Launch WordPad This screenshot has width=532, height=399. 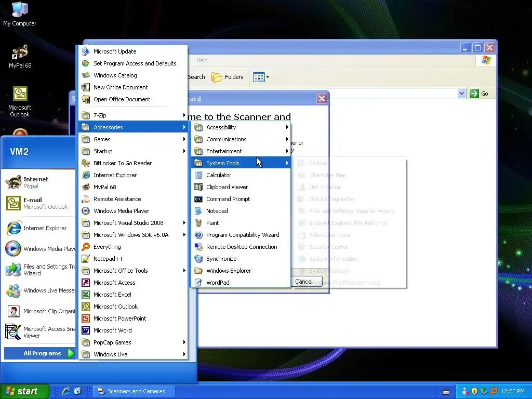(x=241, y=283)
